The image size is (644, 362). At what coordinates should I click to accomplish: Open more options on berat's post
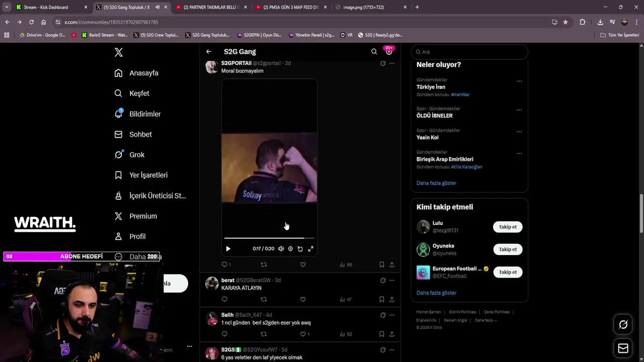(x=392, y=281)
